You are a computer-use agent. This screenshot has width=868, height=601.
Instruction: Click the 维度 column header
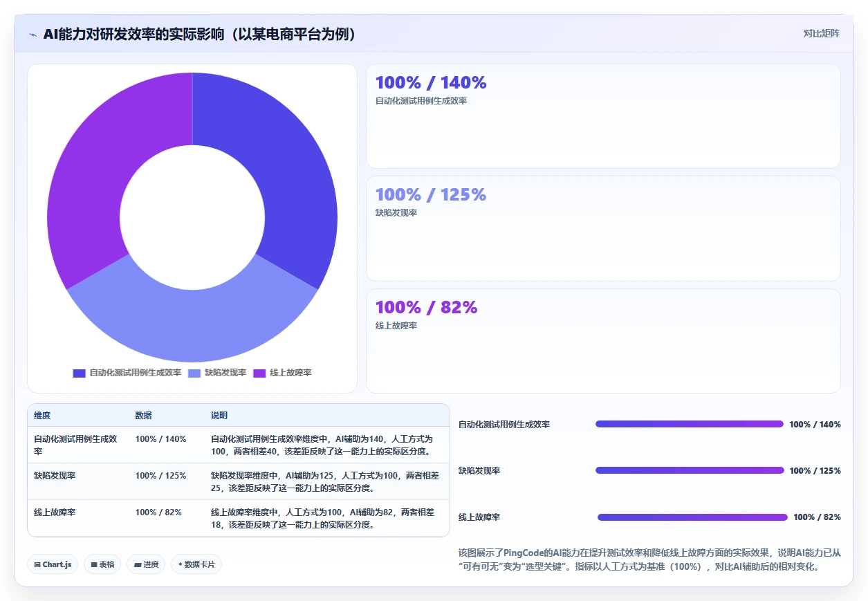(42, 416)
